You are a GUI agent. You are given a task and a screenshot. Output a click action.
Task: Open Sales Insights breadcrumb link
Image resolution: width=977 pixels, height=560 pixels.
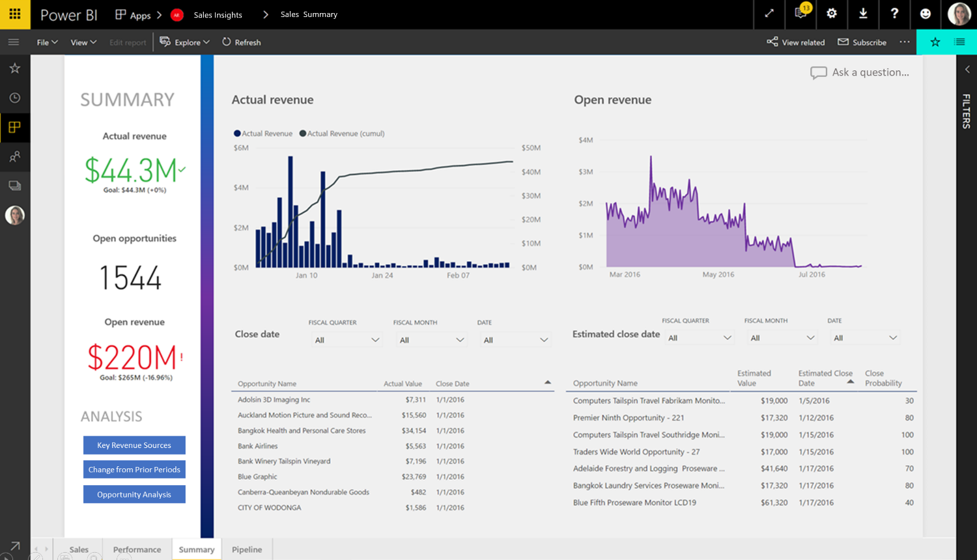coord(218,14)
